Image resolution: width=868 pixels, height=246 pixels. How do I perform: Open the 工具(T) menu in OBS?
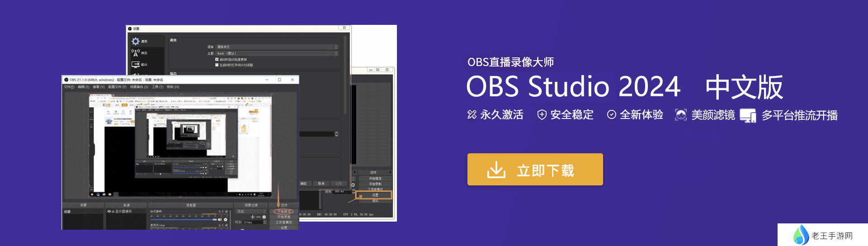[x=158, y=87]
